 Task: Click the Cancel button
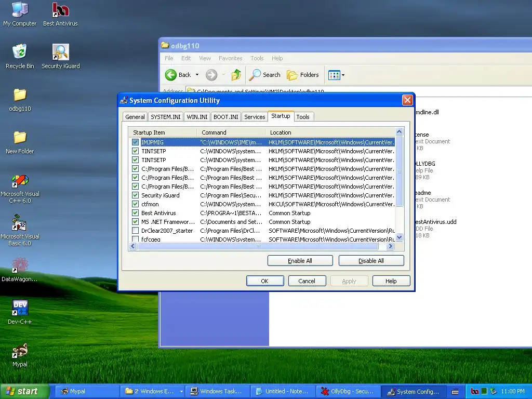pyautogui.click(x=307, y=281)
